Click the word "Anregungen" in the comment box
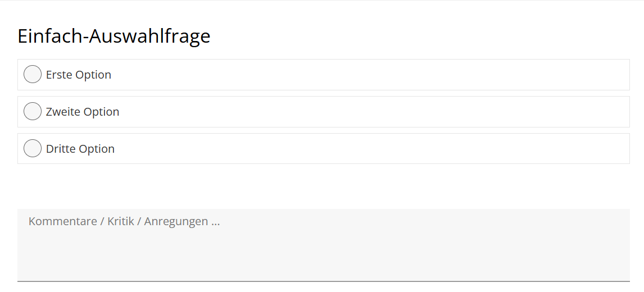This screenshot has width=644, height=292. point(176,222)
